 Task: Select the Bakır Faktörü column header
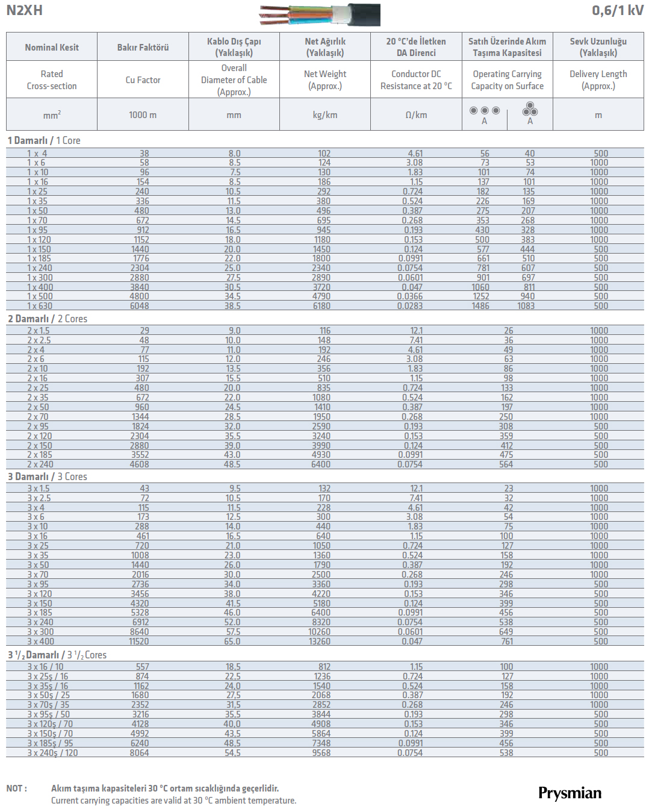(x=143, y=48)
